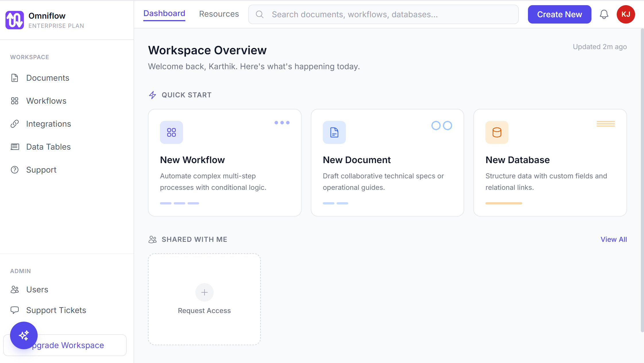Select the New Database card title

click(x=518, y=160)
